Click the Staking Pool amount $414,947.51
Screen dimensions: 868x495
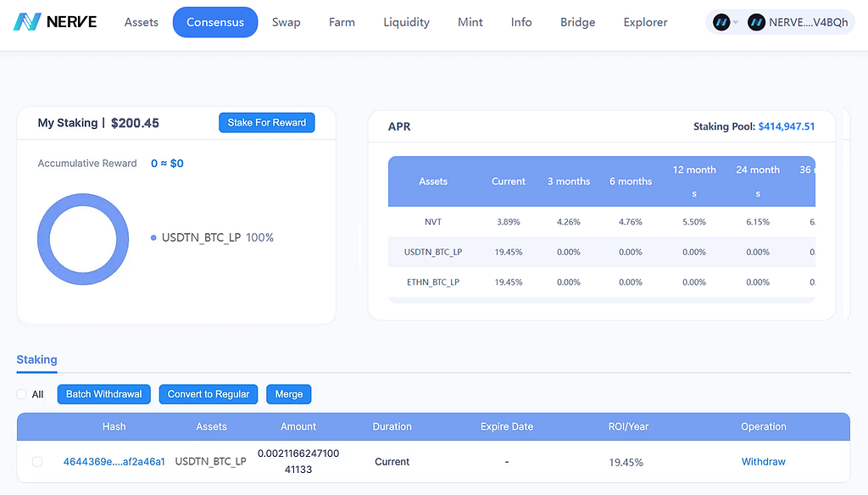click(x=787, y=126)
